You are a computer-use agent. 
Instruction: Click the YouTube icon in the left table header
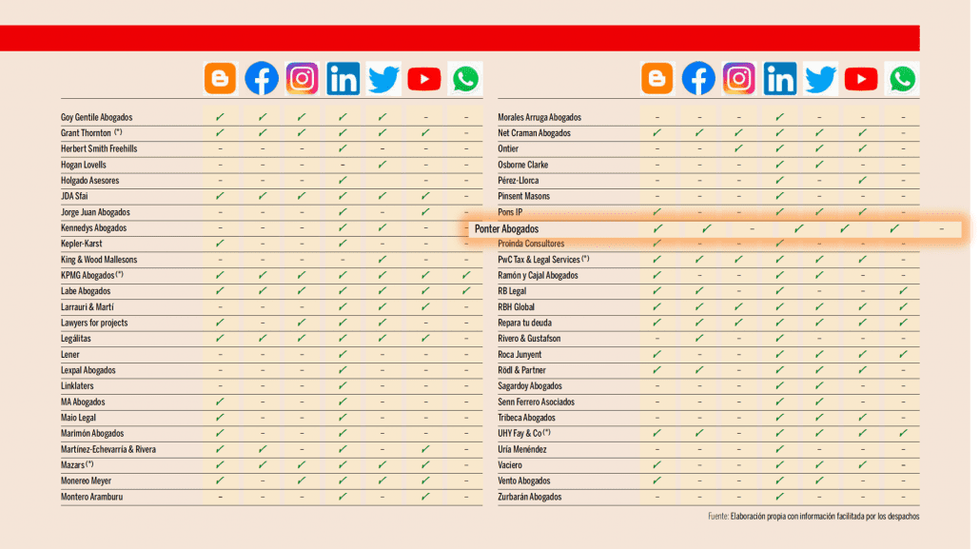click(424, 79)
